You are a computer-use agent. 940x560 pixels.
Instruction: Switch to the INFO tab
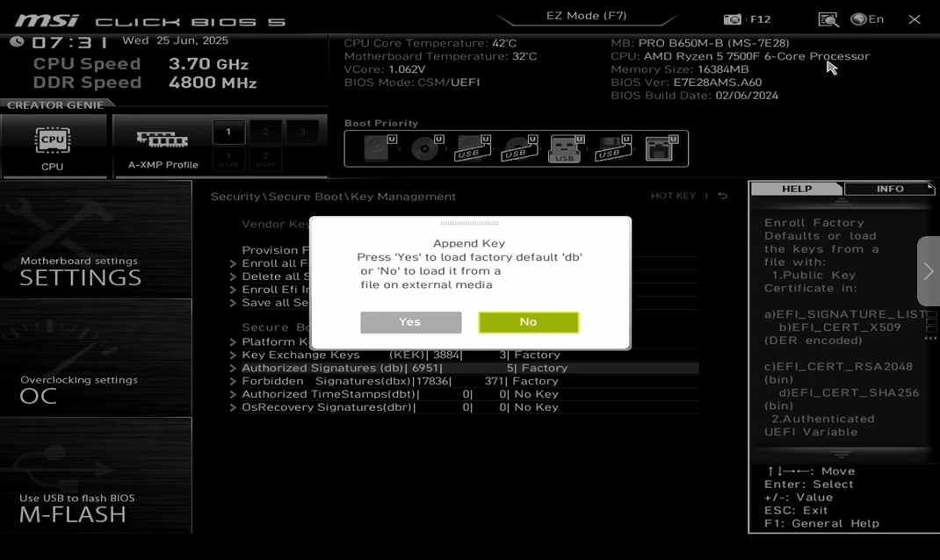point(889,189)
